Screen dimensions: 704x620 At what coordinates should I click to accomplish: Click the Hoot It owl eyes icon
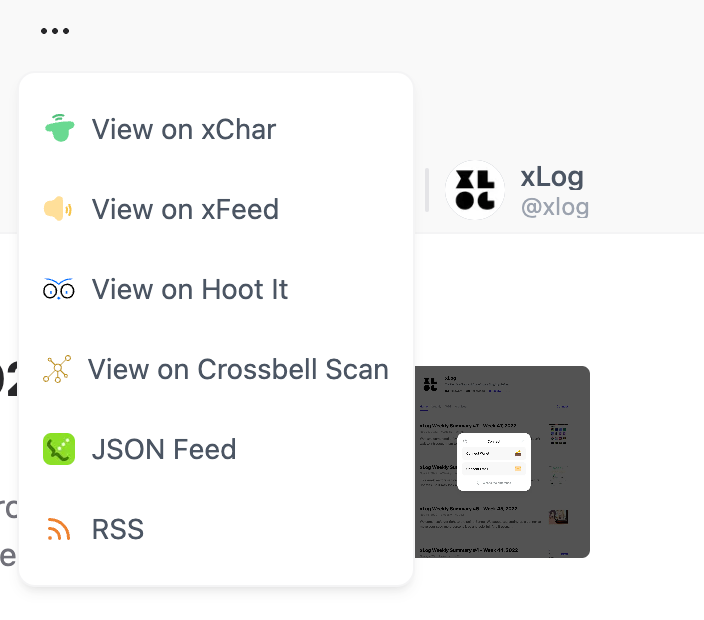pyautogui.click(x=58, y=289)
